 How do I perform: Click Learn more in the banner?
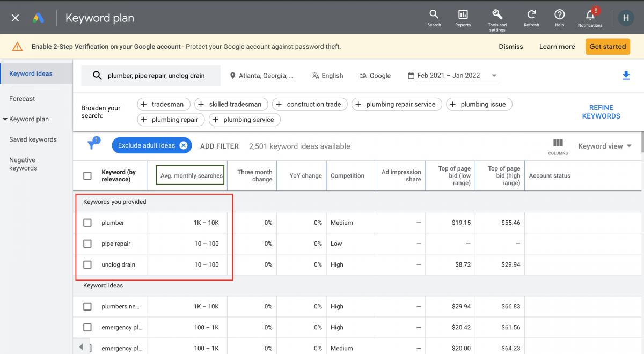pyautogui.click(x=557, y=47)
